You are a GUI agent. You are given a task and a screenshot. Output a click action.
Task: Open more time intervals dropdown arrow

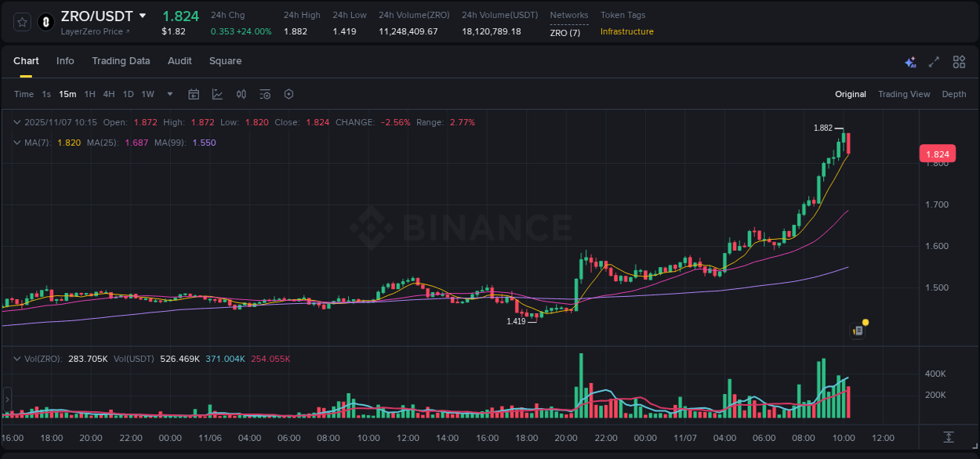[x=169, y=94]
